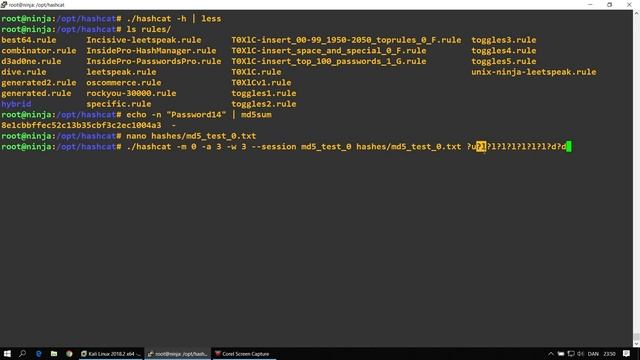Launch Edge browser from taskbar
Image resolution: width=640 pixels, height=360 pixels.
pyautogui.click(x=38, y=353)
